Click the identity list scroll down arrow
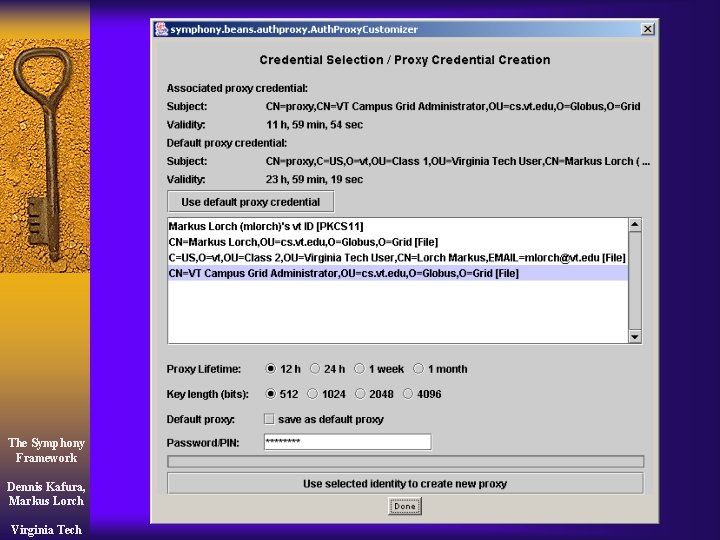 pos(635,337)
